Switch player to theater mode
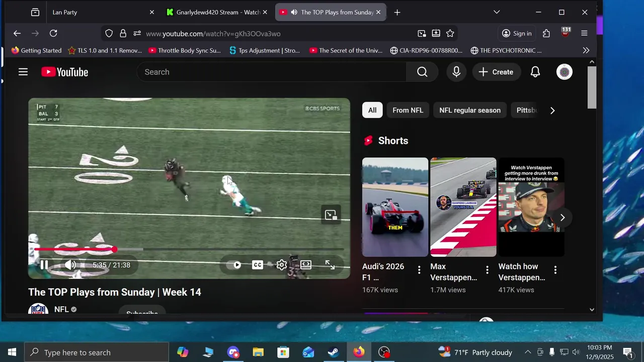Viewport: 644px width, 362px height. tap(306, 265)
